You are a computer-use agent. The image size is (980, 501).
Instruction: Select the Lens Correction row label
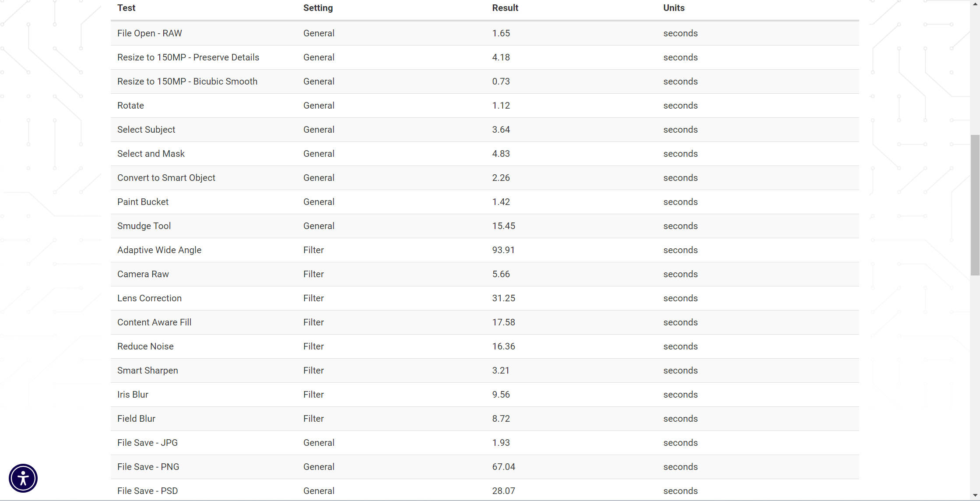[149, 298]
